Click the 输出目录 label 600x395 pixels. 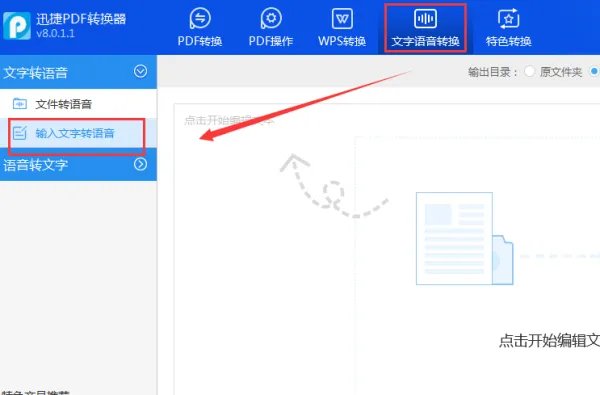tap(493, 72)
